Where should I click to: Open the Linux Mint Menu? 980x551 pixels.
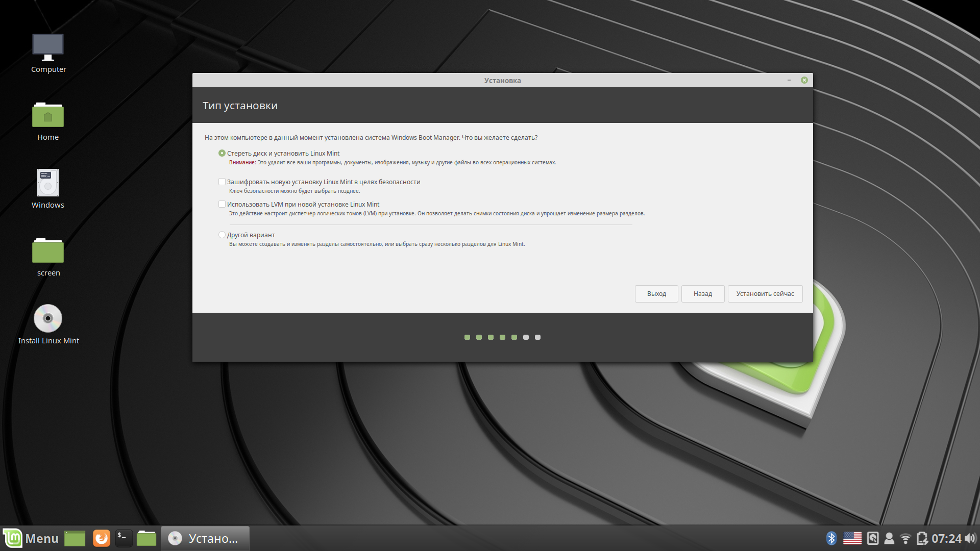(x=31, y=538)
